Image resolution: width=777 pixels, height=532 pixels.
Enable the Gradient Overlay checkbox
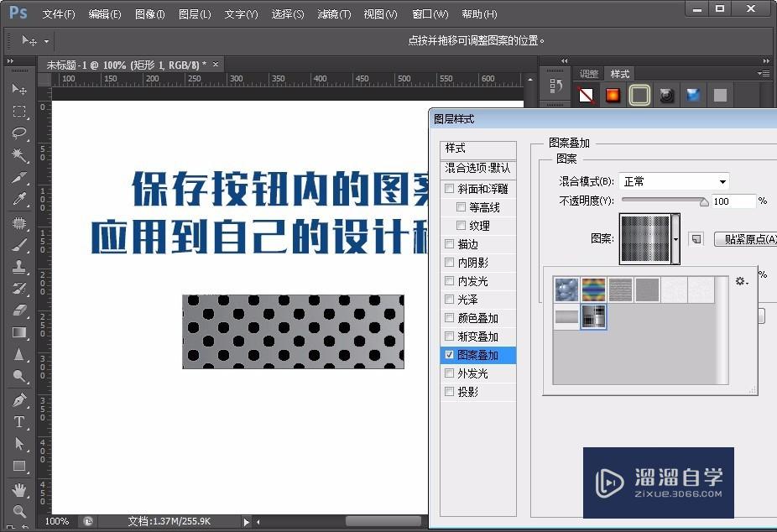450,336
